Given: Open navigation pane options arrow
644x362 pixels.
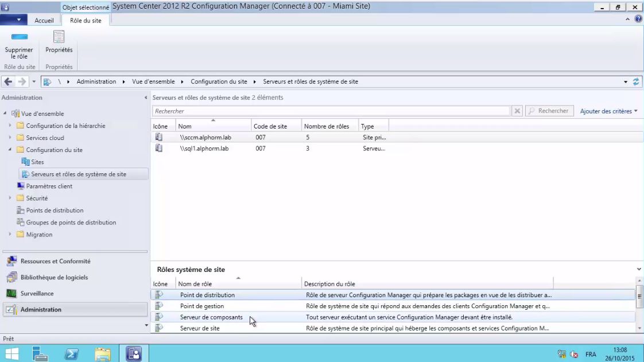Looking at the screenshot, I should pyautogui.click(x=146, y=325).
